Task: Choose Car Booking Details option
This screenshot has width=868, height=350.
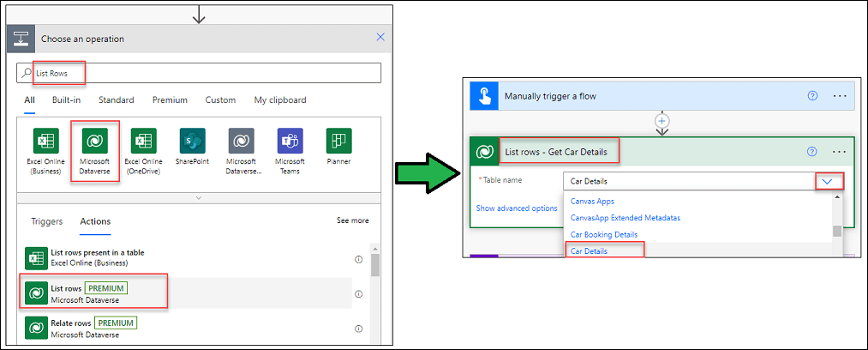Action: point(603,235)
